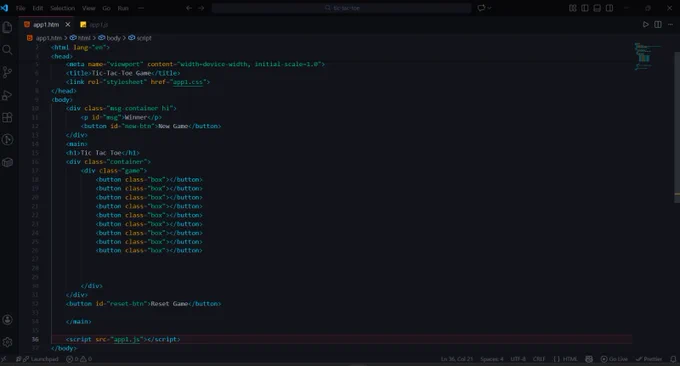Open the Search view in activity bar
The image size is (680, 366).
[7, 50]
